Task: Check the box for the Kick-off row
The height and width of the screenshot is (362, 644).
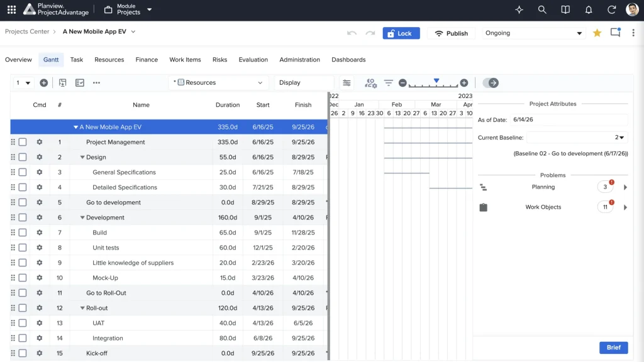Action: (23, 353)
